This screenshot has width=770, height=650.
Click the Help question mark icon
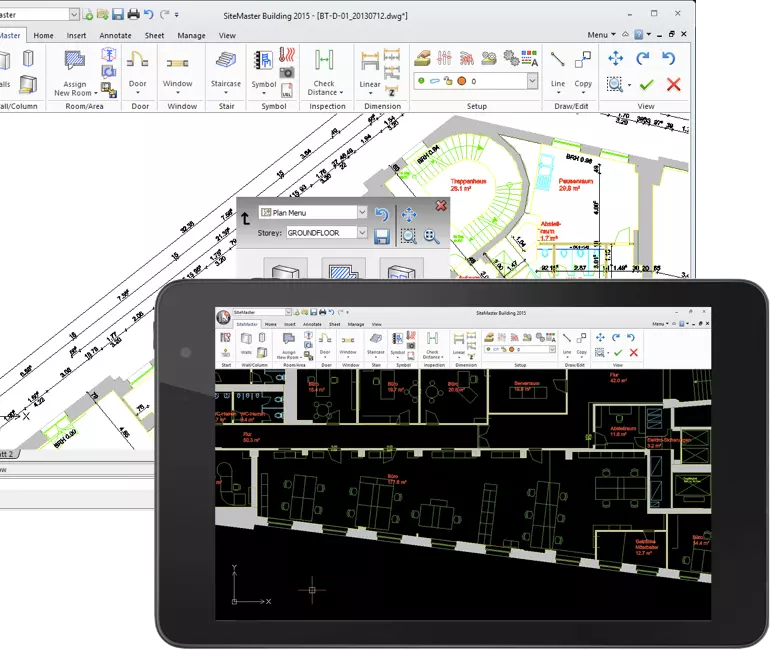[x=638, y=34]
